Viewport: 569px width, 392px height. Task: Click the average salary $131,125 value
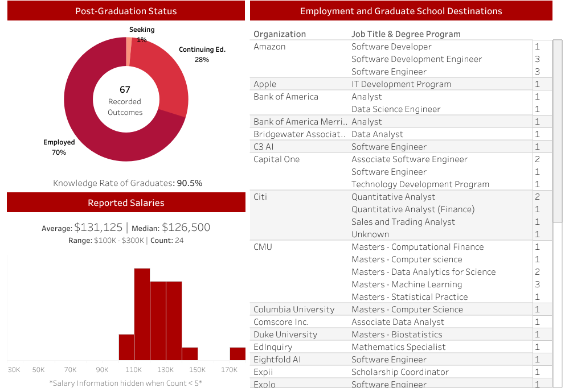tap(99, 228)
